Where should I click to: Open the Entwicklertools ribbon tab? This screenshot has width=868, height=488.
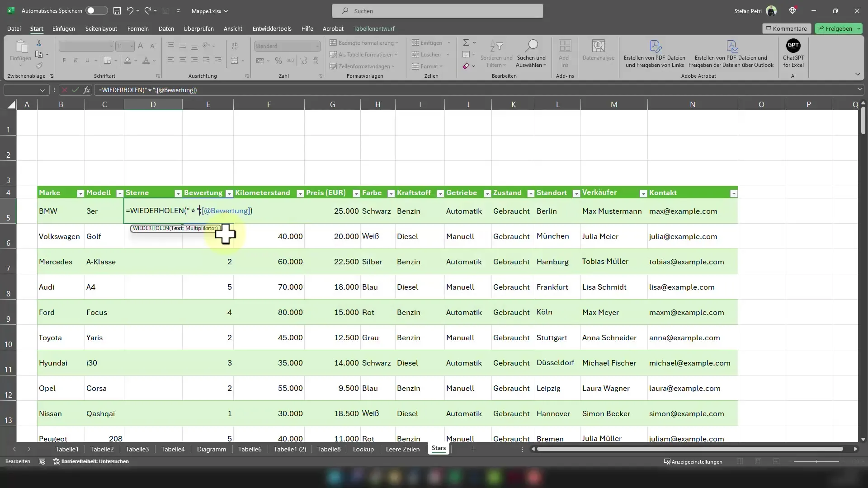click(x=271, y=28)
